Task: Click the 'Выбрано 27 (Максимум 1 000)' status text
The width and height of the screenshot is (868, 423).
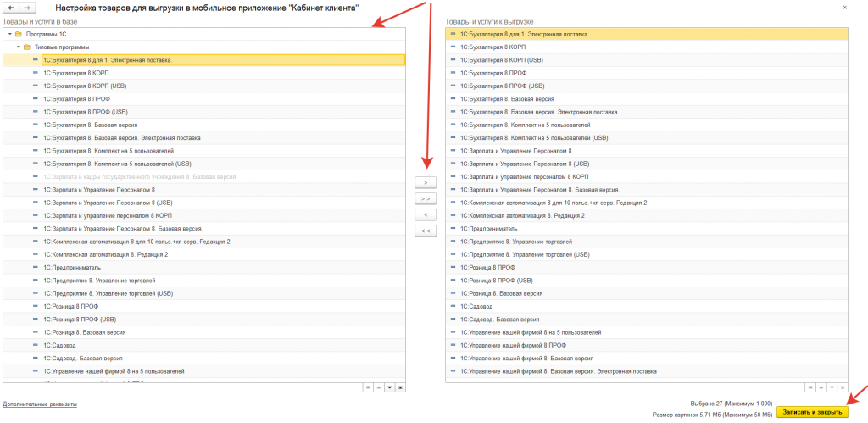Action: (732, 403)
